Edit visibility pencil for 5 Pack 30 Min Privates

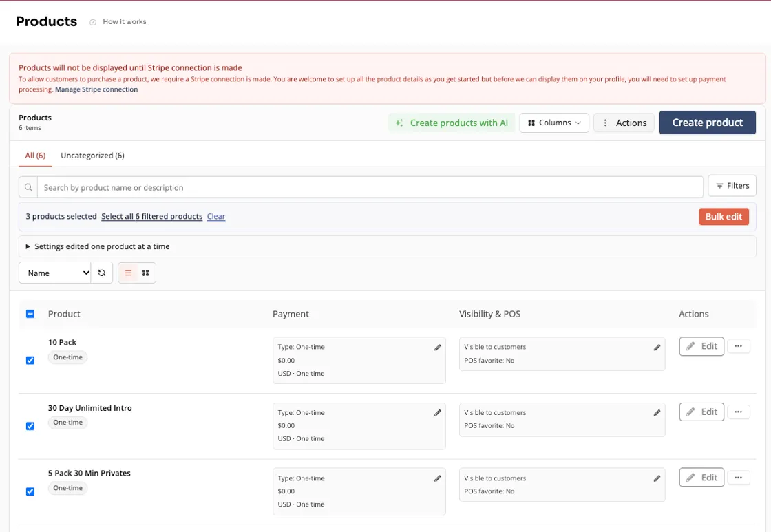coord(657,478)
